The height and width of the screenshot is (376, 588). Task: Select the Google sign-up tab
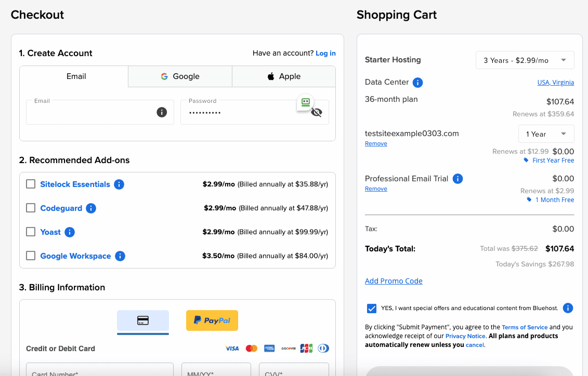(180, 76)
